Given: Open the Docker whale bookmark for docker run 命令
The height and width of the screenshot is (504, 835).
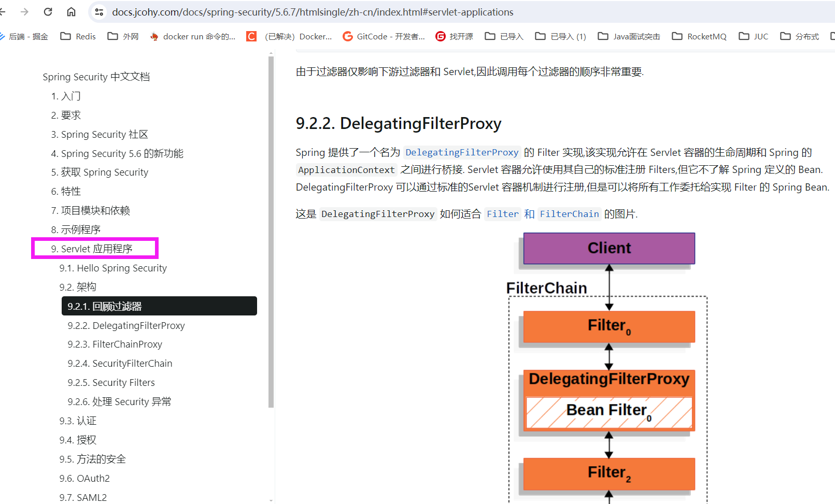Looking at the screenshot, I should click(154, 36).
